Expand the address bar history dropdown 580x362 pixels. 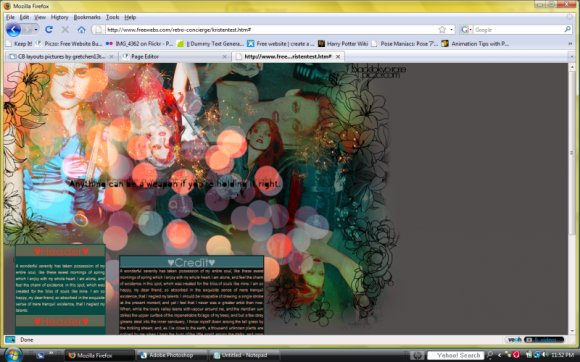[x=451, y=30]
